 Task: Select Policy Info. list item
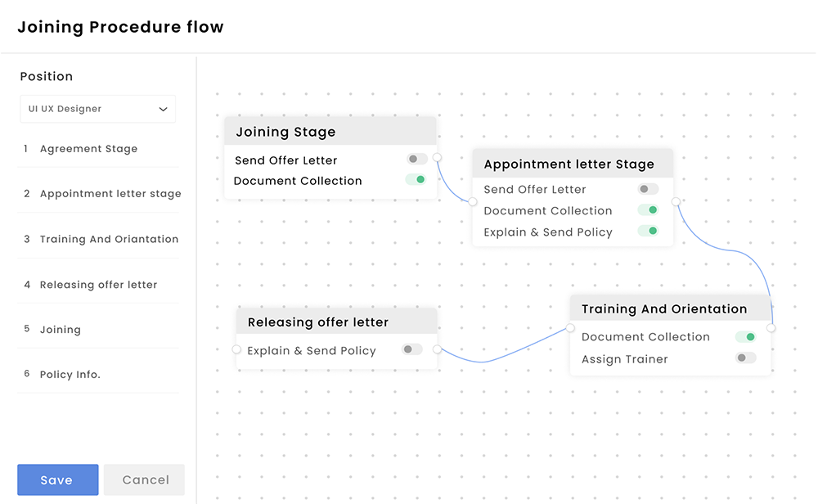70,374
